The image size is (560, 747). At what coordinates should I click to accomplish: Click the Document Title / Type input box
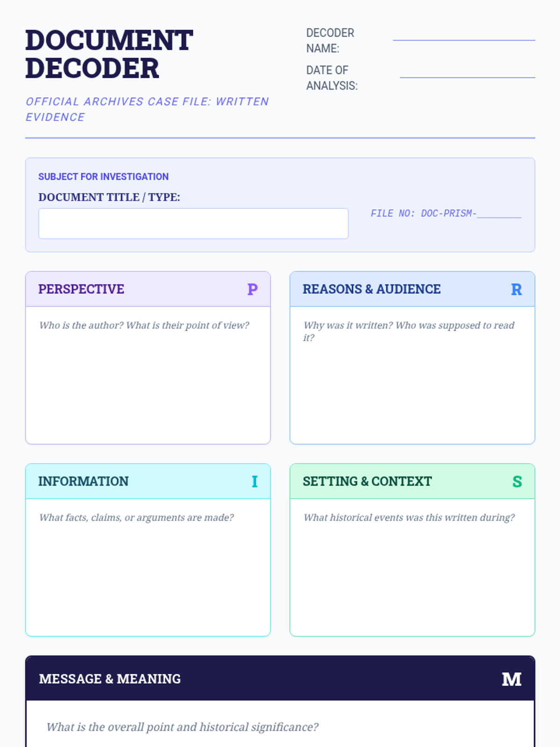pos(193,224)
